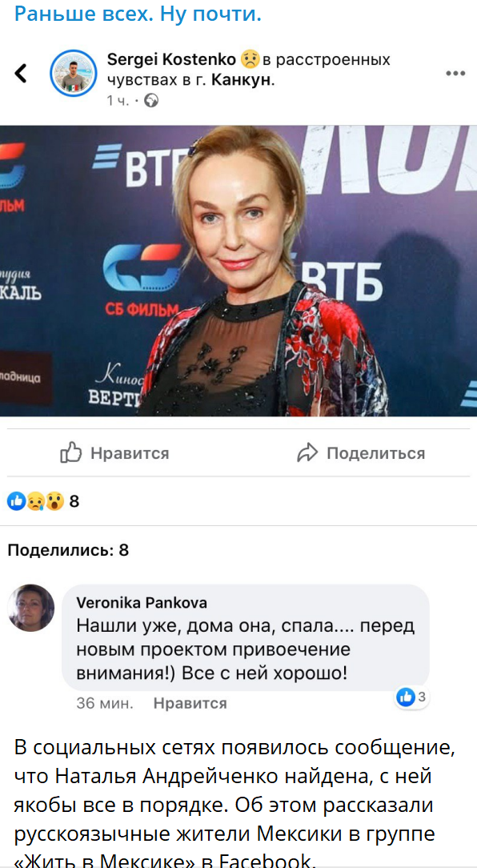Click the crying face reaction icon

click(x=35, y=501)
